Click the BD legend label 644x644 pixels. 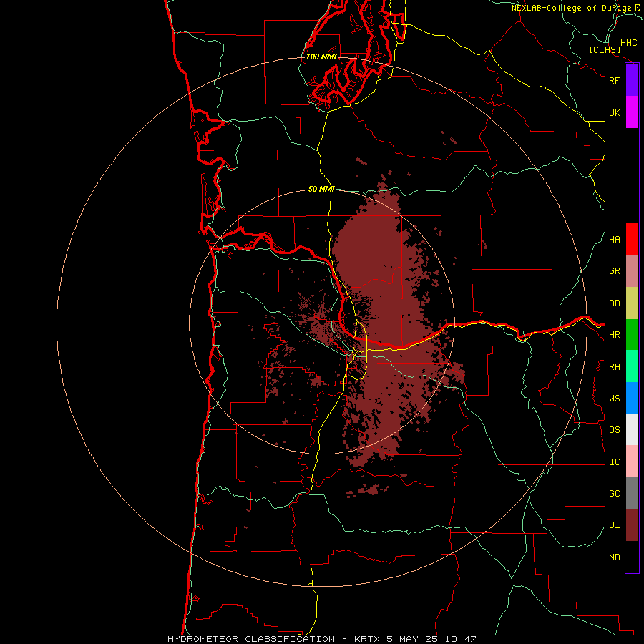614,303
